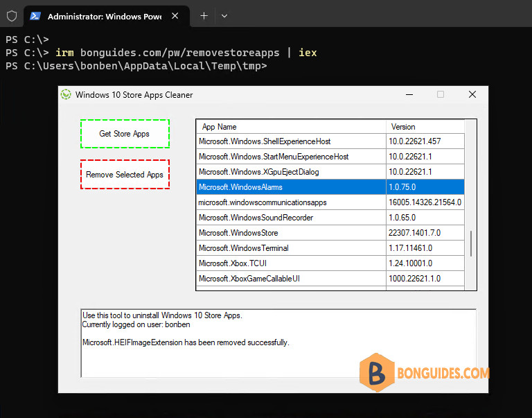532x418 pixels.
Task: Select the Microsoft.WindowsTerminal row
Action: (x=330, y=248)
